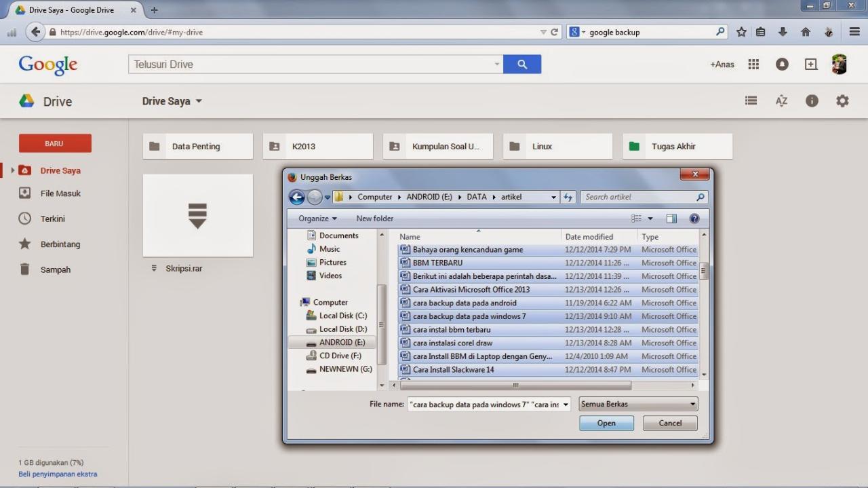Viewport: 868px width, 488px height.
Task: Open the Skripsi.rar file thumbnail
Action: click(x=197, y=215)
